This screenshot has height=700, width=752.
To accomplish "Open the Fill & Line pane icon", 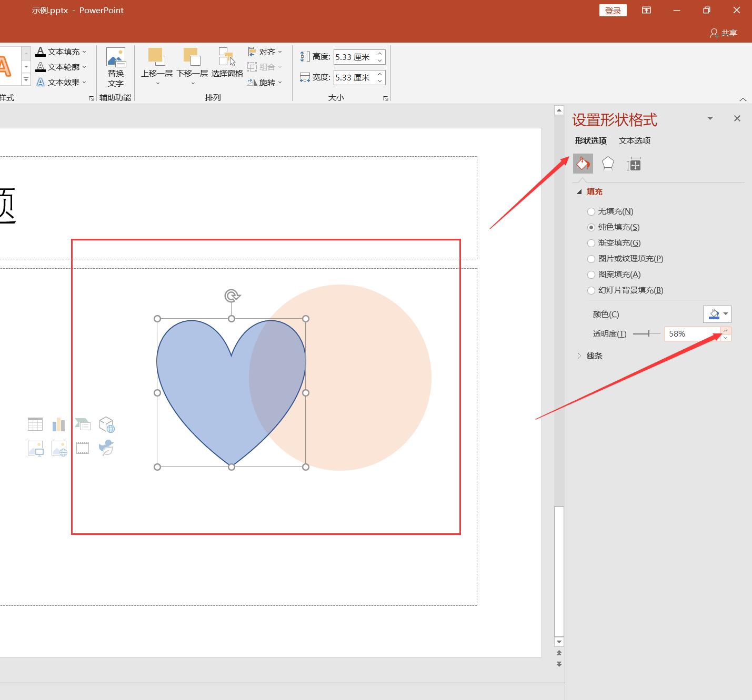I will 583,164.
